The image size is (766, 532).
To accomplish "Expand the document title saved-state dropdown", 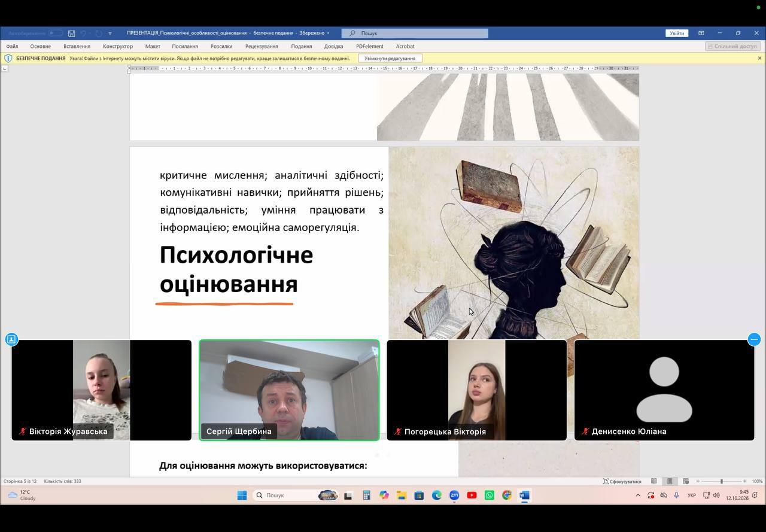I will [328, 33].
